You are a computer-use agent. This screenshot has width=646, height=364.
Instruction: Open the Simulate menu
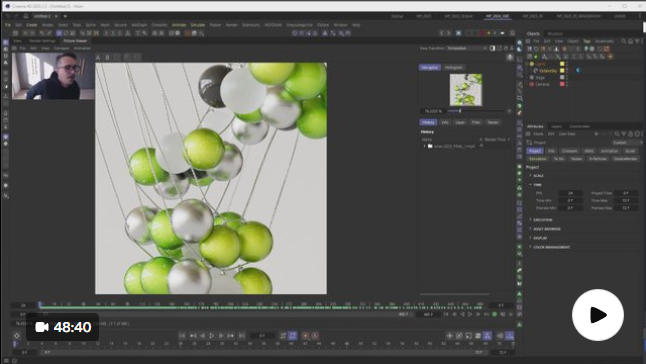(x=197, y=25)
